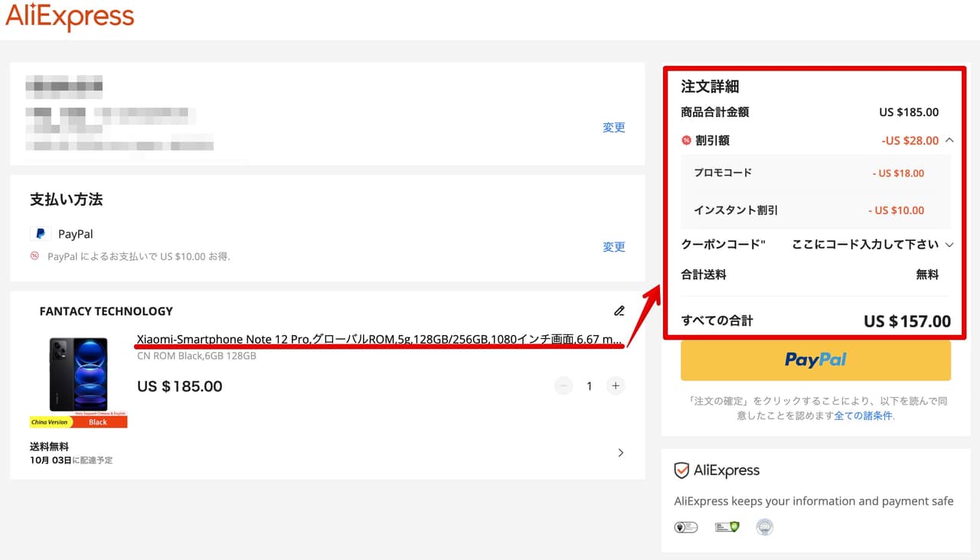Image resolution: width=980 pixels, height=560 pixels.
Task: Click the green shield security badge
Action: pyautogui.click(x=727, y=527)
